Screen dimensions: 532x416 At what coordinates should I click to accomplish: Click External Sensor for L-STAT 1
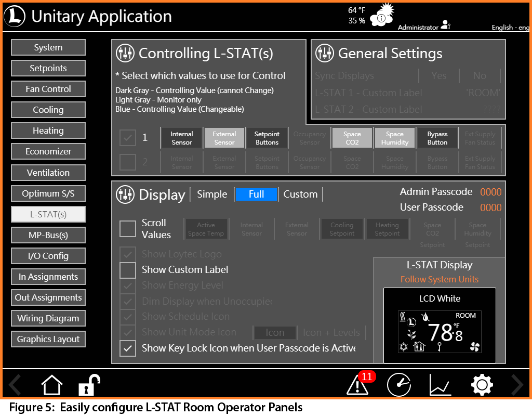(224, 138)
